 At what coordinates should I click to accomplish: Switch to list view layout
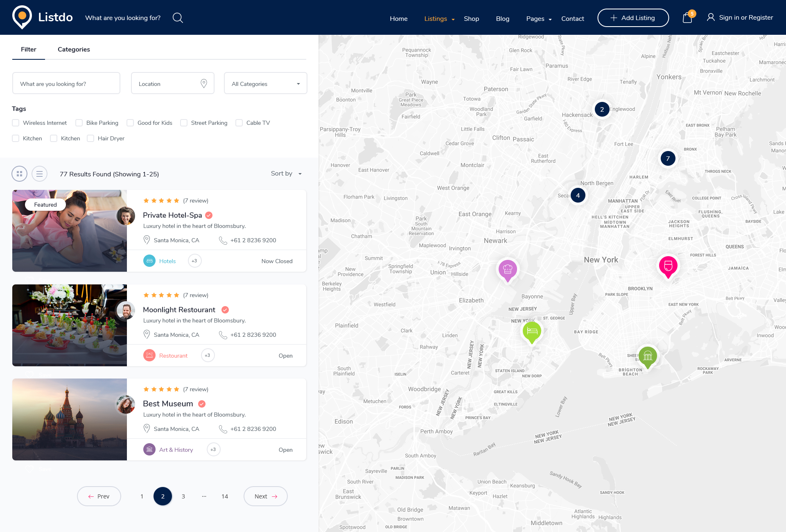(39, 174)
